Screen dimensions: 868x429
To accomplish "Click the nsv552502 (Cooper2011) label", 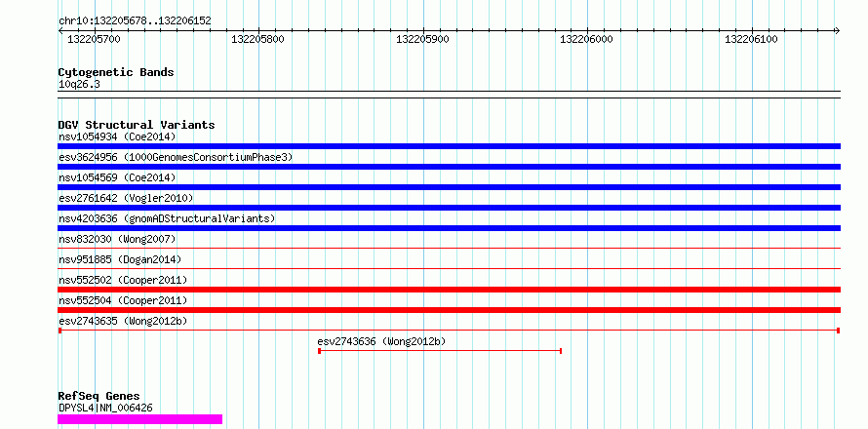I will coord(123,280).
